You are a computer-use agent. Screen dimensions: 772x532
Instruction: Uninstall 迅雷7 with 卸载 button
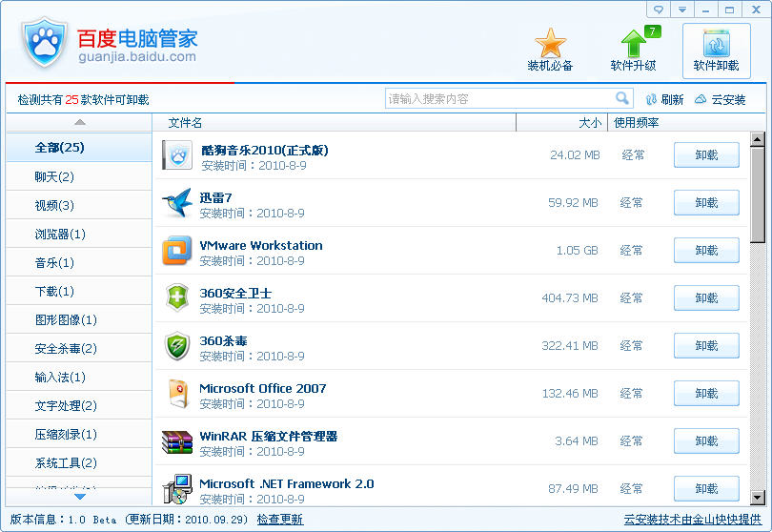point(706,202)
